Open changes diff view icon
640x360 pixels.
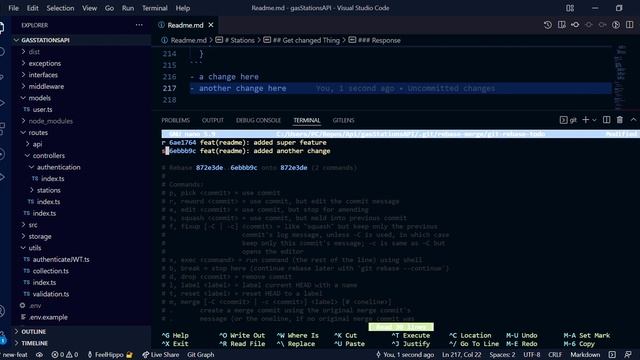562,25
